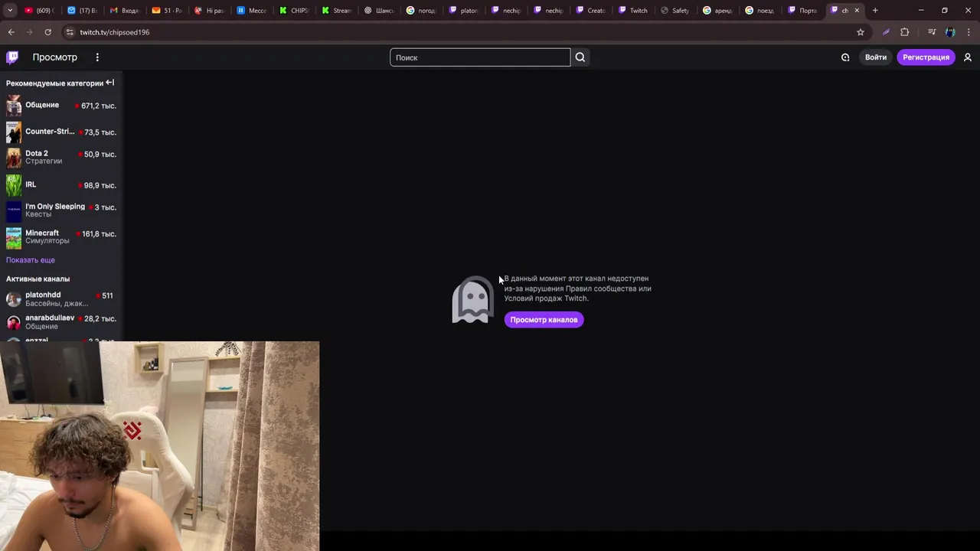The width and height of the screenshot is (980, 551).
Task: Open the Просмотр browse link
Action: (x=54, y=57)
